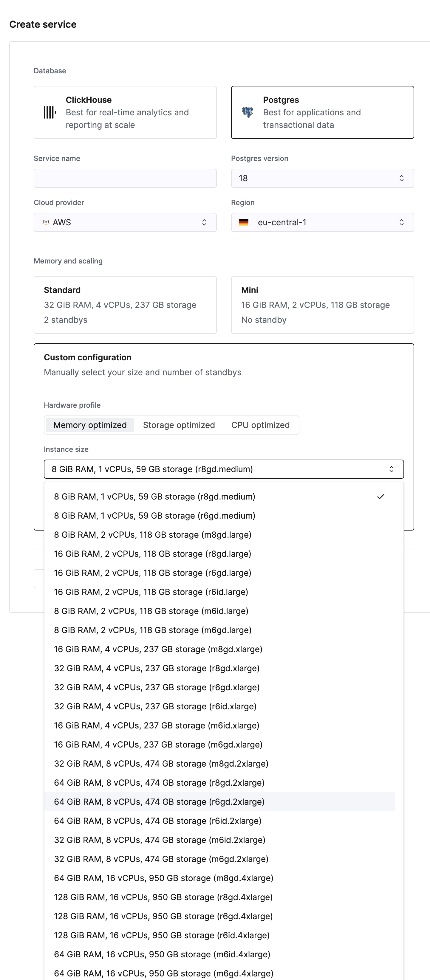Screen dimensions: 430x980
Task: Click the ClickHouse logo icon
Action: 50,112
